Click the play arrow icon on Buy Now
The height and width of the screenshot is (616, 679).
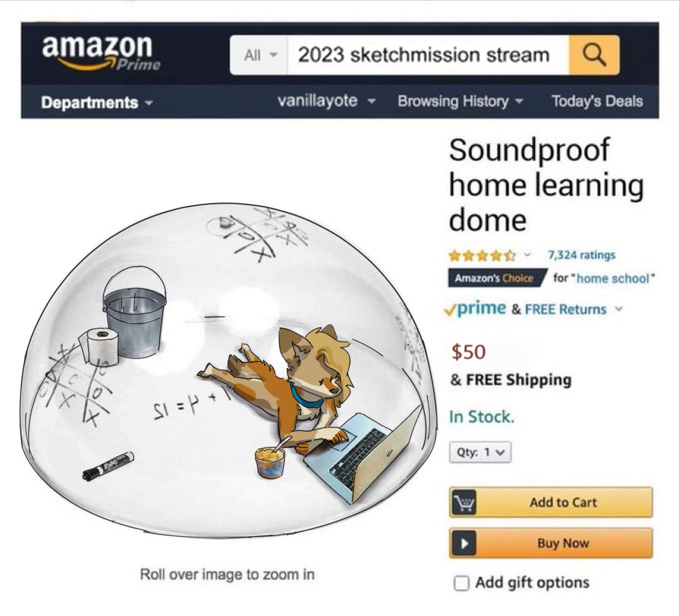point(464,543)
